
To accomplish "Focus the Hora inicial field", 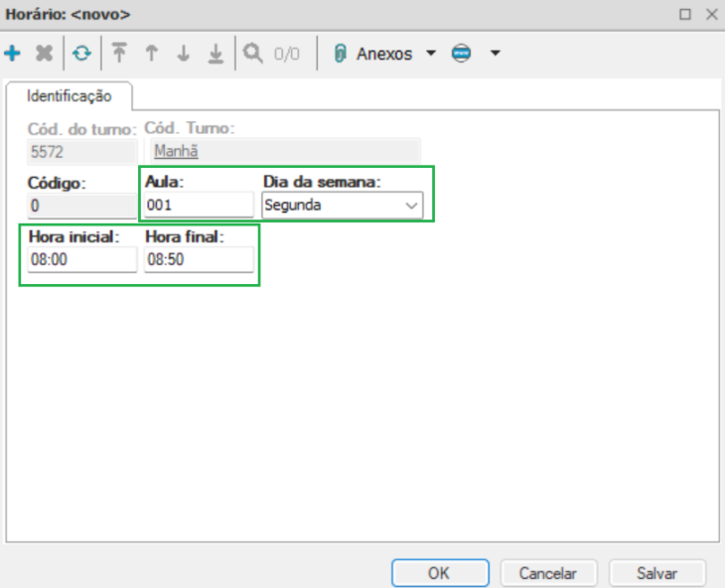I will (x=82, y=259).
